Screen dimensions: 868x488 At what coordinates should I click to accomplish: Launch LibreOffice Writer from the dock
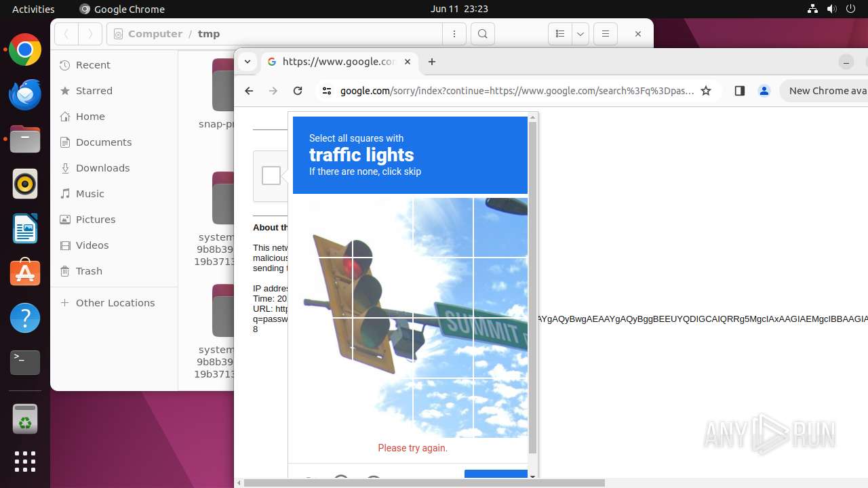point(25,228)
